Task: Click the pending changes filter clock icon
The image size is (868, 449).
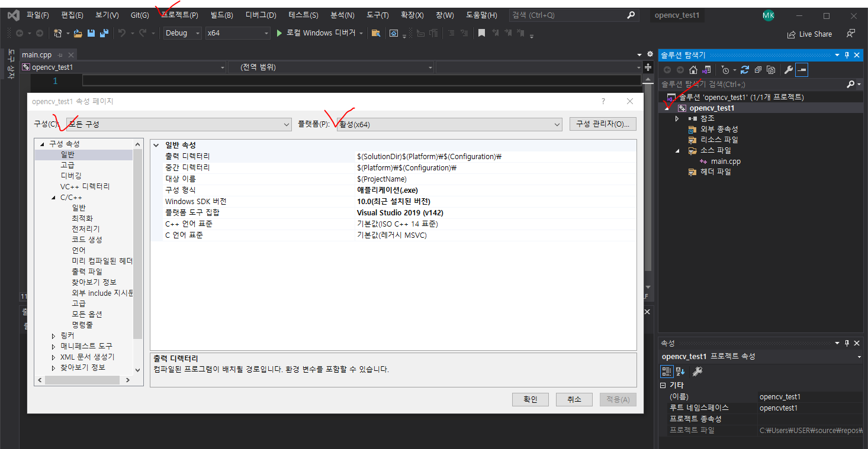Action: click(726, 70)
